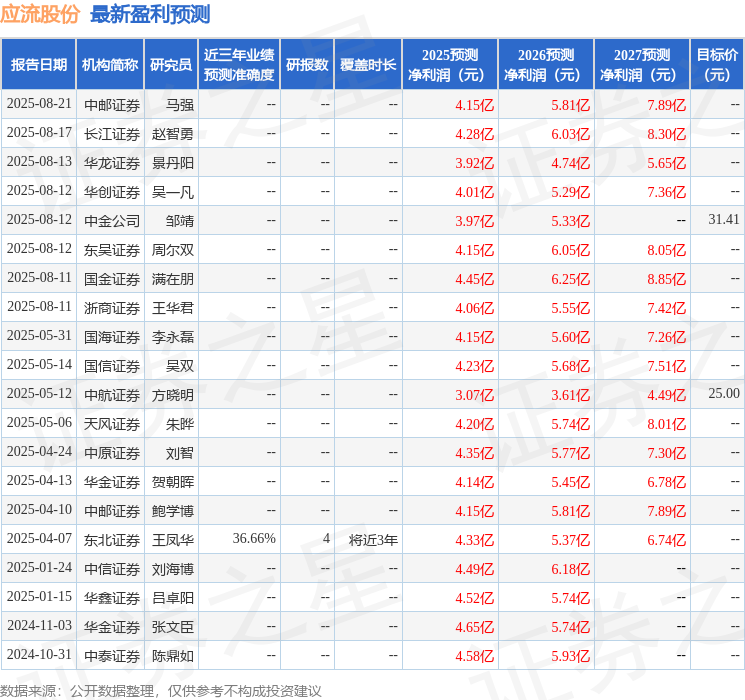The width and height of the screenshot is (745, 700).
Task: Click institution 中信证券
Action: (x=112, y=569)
